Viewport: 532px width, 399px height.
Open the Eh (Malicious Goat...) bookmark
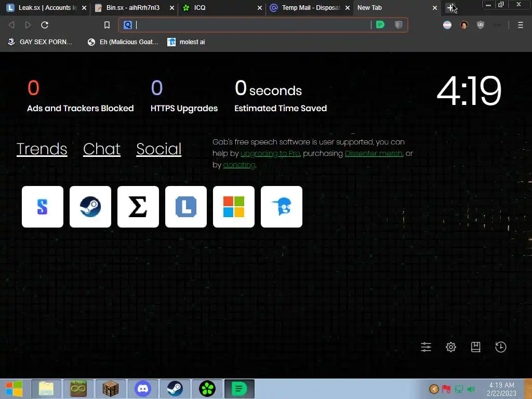tap(123, 42)
